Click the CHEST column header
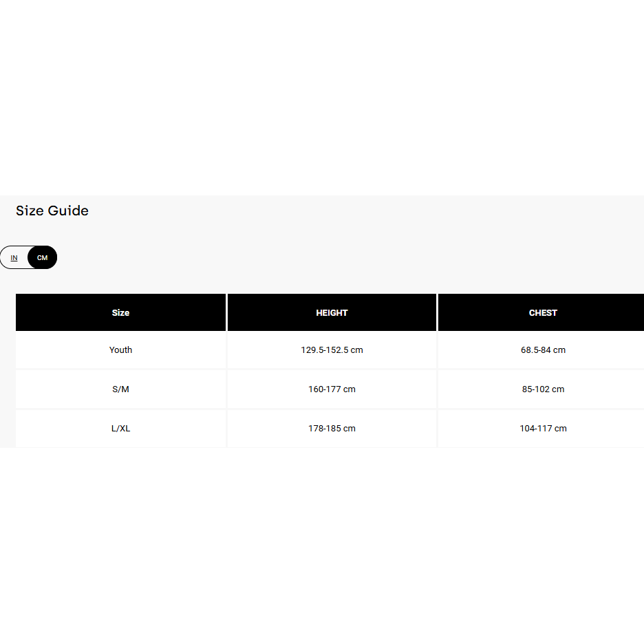644x644 pixels. pyautogui.click(x=543, y=312)
